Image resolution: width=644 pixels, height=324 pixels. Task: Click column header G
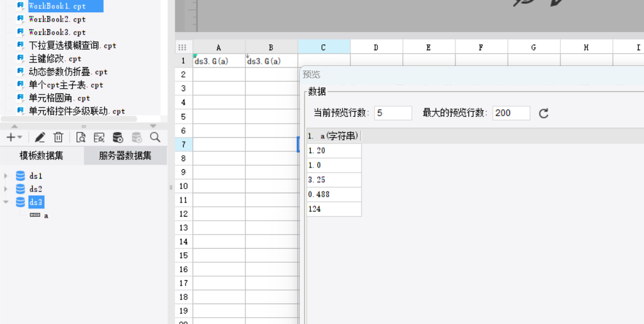coord(534,47)
